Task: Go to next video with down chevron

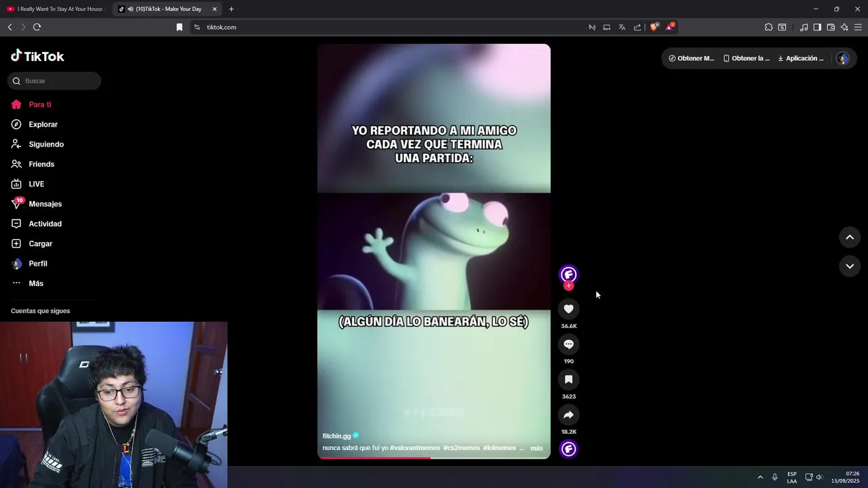Action: click(x=850, y=266)
